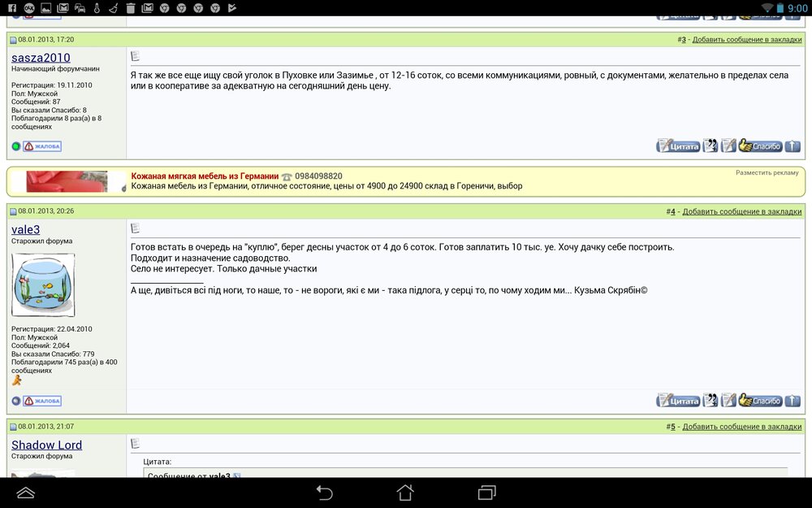Open the Разместить рекламу link
Image resolution: width=812 pixels, height=508 pixels.
tap(765, 172)
